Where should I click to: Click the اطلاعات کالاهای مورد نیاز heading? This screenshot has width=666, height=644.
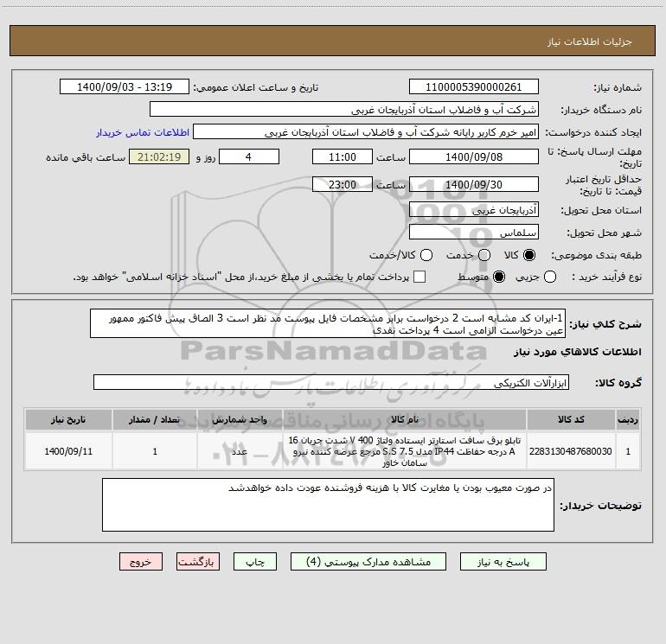[578, 352]
